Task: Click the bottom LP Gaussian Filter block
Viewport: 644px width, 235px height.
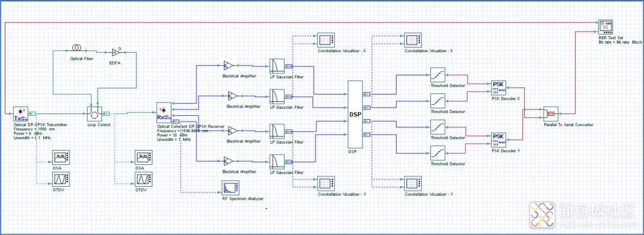Action: (277, 161)
